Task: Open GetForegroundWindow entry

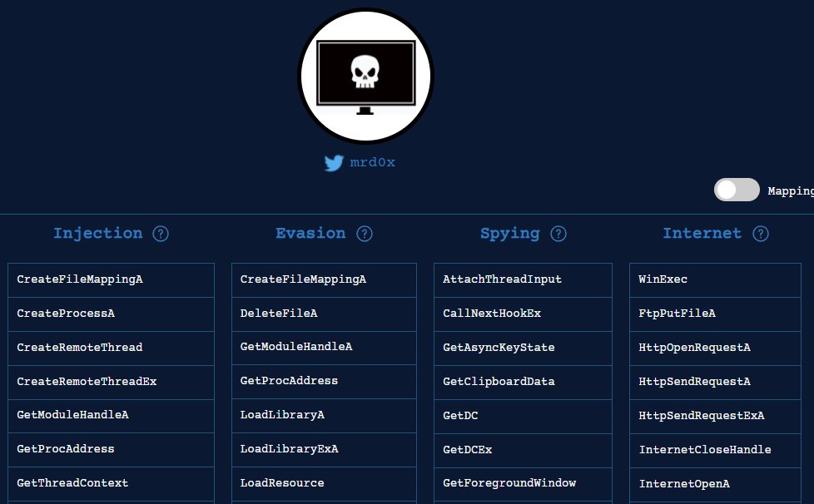Action: (x=523, y=484)
